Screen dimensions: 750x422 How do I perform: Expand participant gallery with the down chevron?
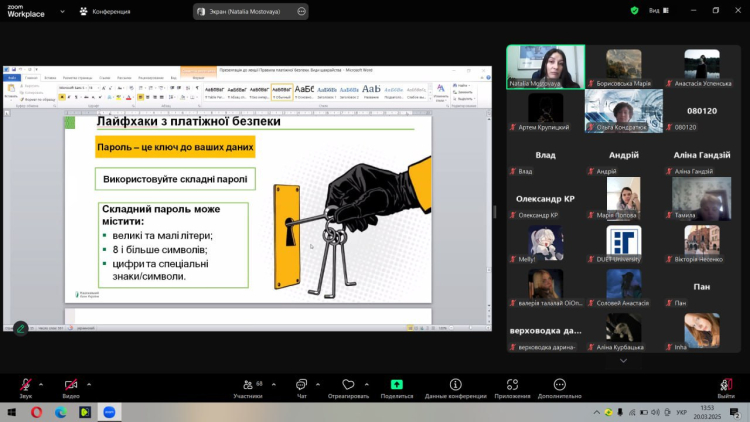point(623,360)
